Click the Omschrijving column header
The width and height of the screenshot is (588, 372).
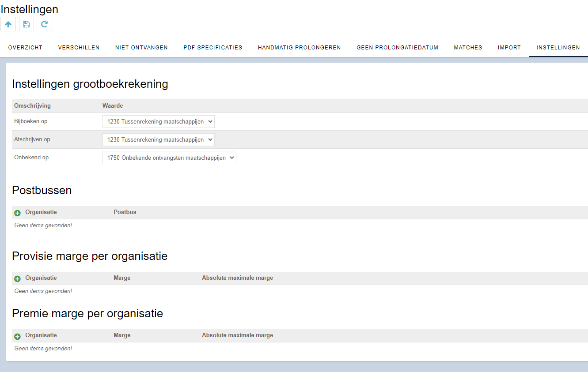(x=32, y=106)
